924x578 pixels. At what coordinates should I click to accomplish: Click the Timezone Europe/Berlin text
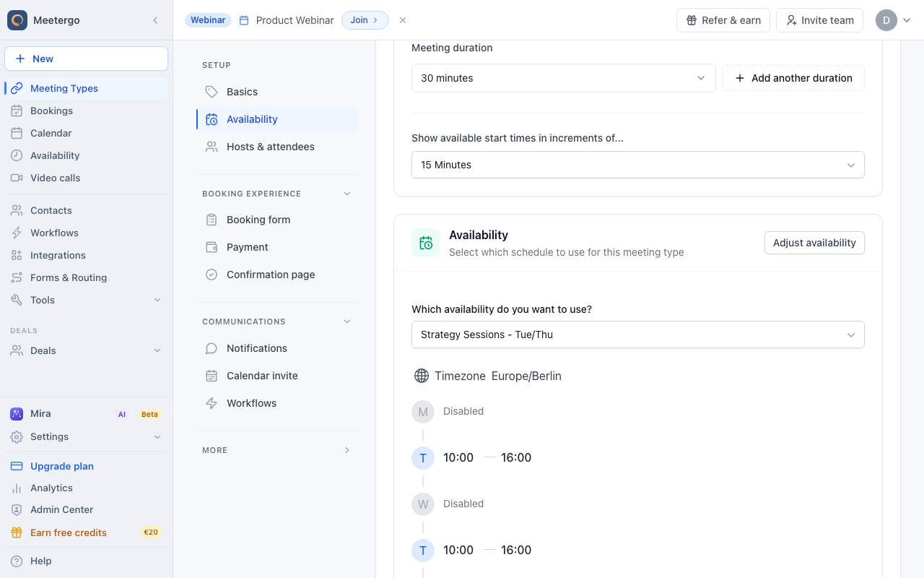[x=498, y=376]
